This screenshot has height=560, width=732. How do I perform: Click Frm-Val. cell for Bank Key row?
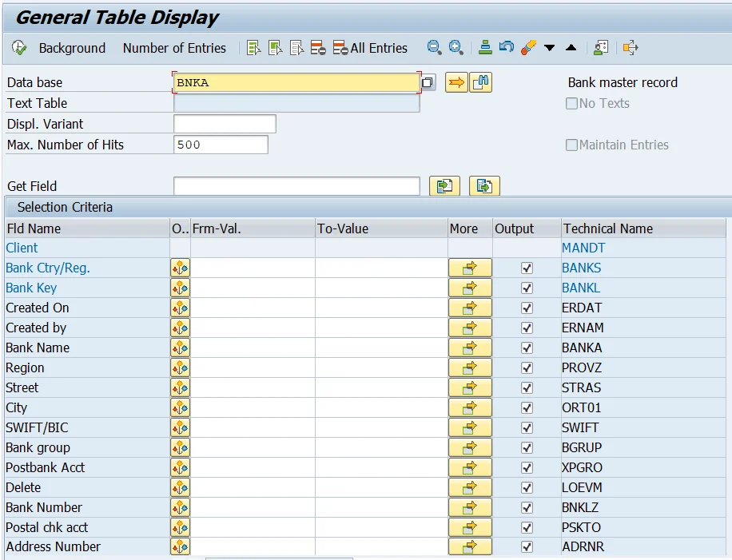tap(253, 288)
